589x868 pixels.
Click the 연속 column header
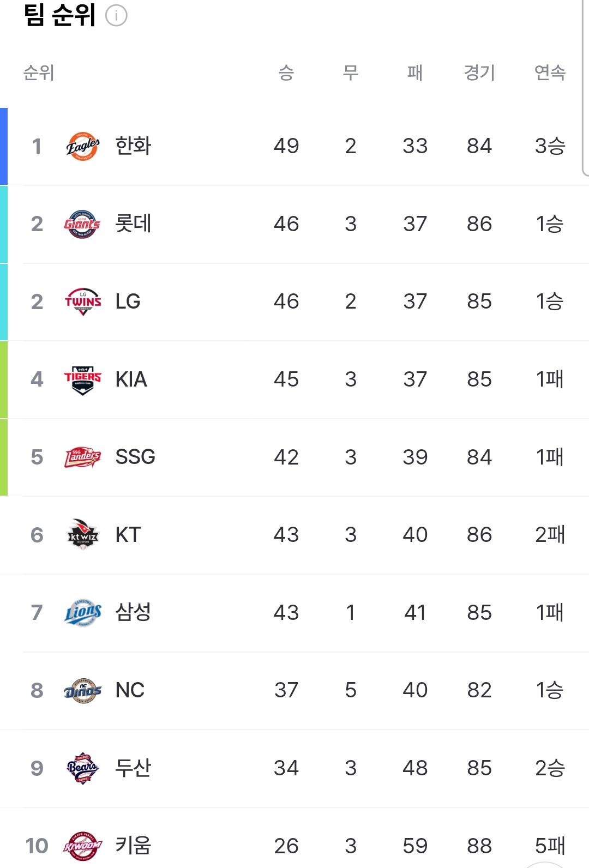(550, 73)
